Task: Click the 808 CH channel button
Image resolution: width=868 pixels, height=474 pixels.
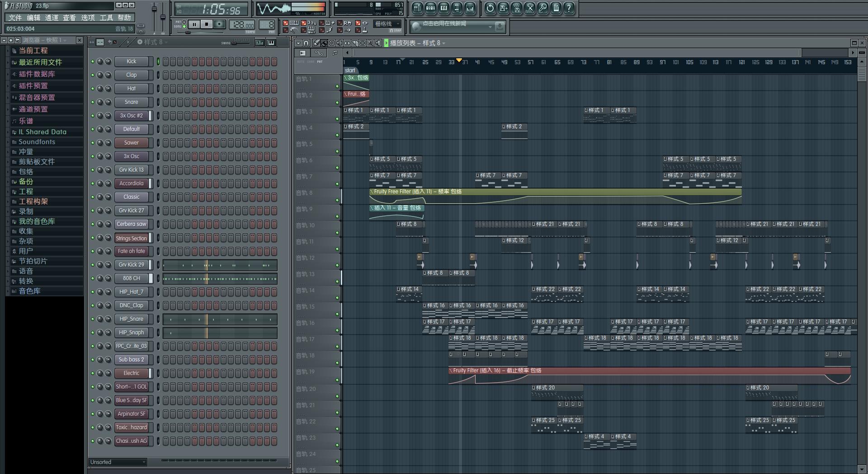Action: tap(132, 278)
